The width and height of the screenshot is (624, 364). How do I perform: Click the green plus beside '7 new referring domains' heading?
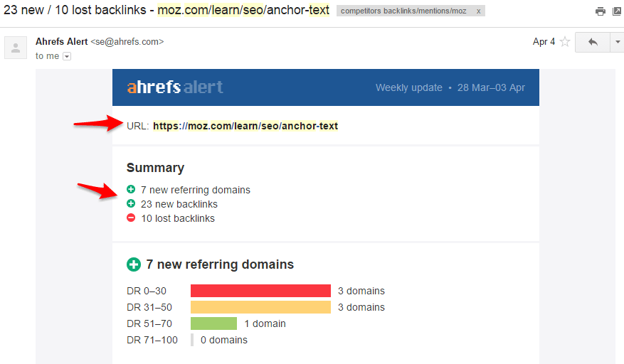pos(133,264)
